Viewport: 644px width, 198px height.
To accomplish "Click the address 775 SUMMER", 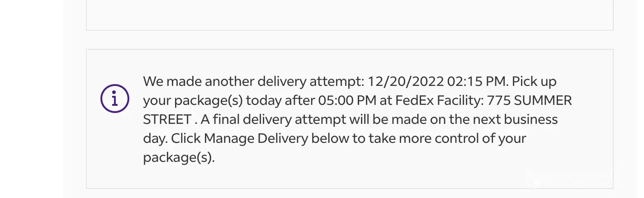I will click(529, 101).
